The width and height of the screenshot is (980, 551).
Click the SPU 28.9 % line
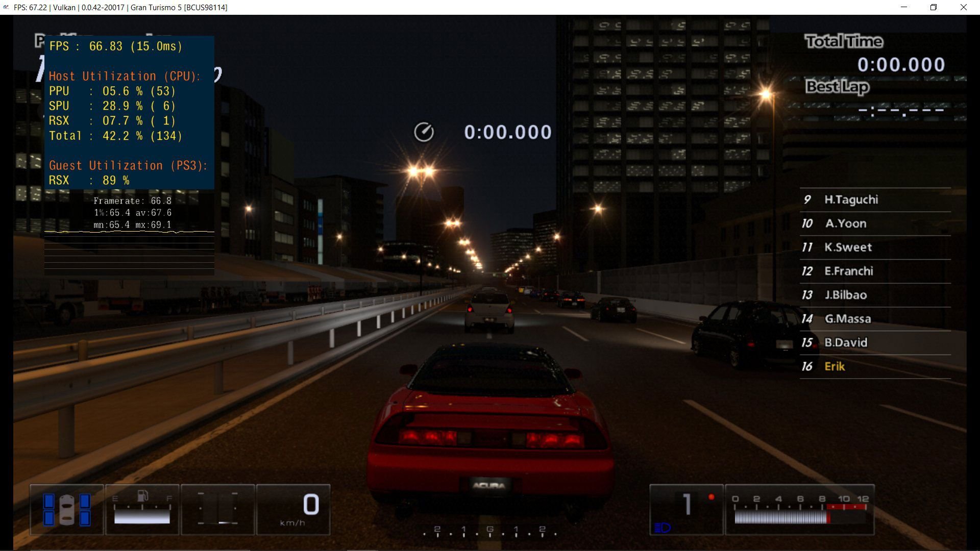112,106
